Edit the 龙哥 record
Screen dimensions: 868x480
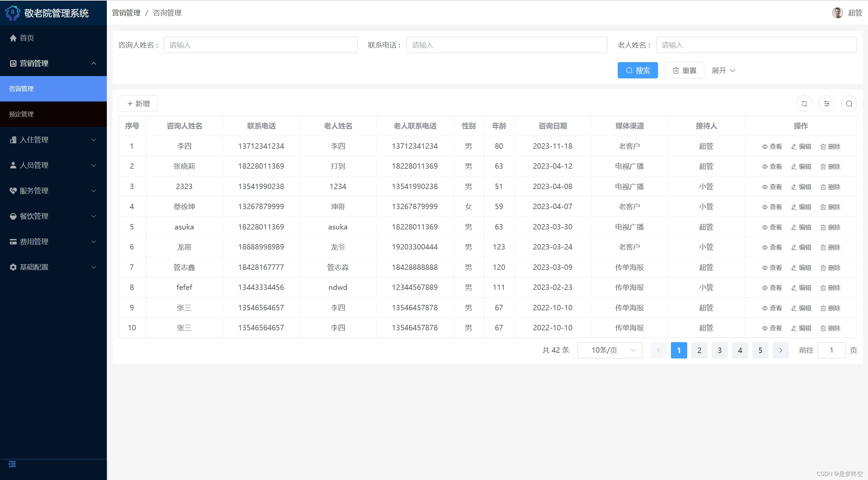click(801, 247)
